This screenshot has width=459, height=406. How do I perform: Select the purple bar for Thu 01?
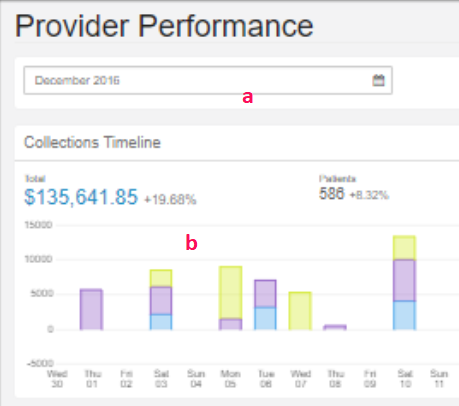(91, 309)
